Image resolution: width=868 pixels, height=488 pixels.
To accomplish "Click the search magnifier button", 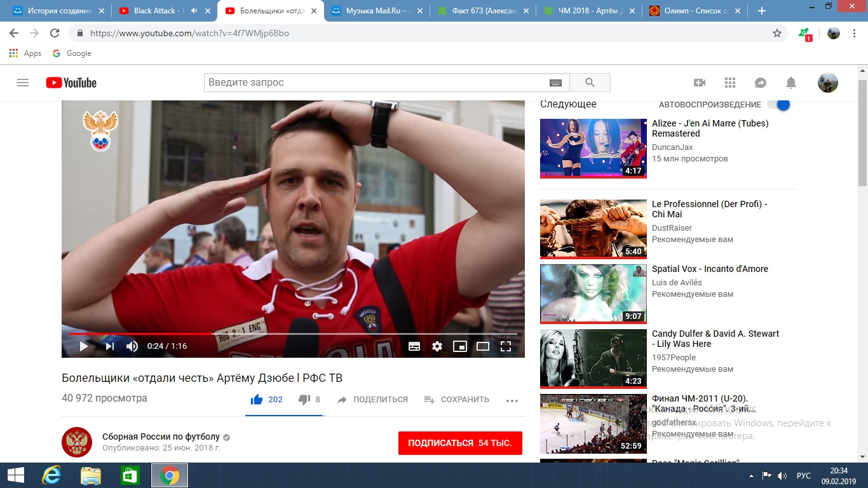I will pos(590,83).
